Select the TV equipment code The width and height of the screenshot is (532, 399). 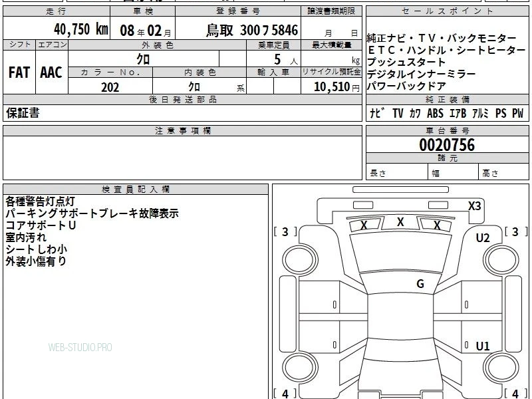click(398, 113)
